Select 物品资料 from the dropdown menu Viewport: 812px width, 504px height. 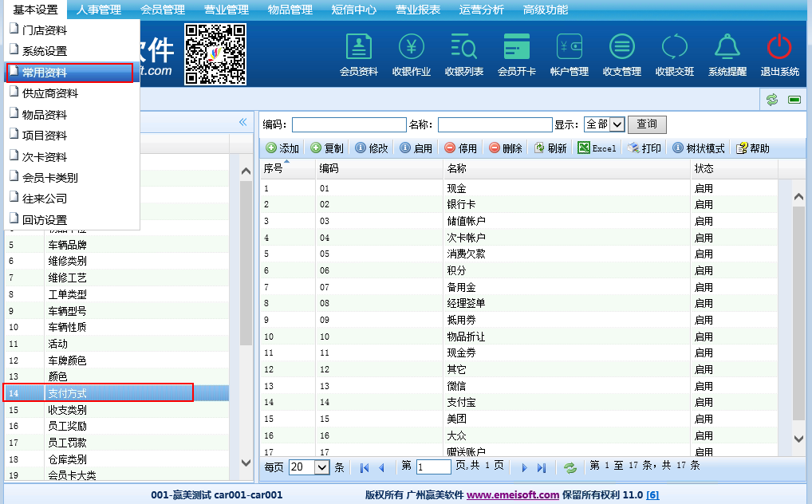pos(45,115)
